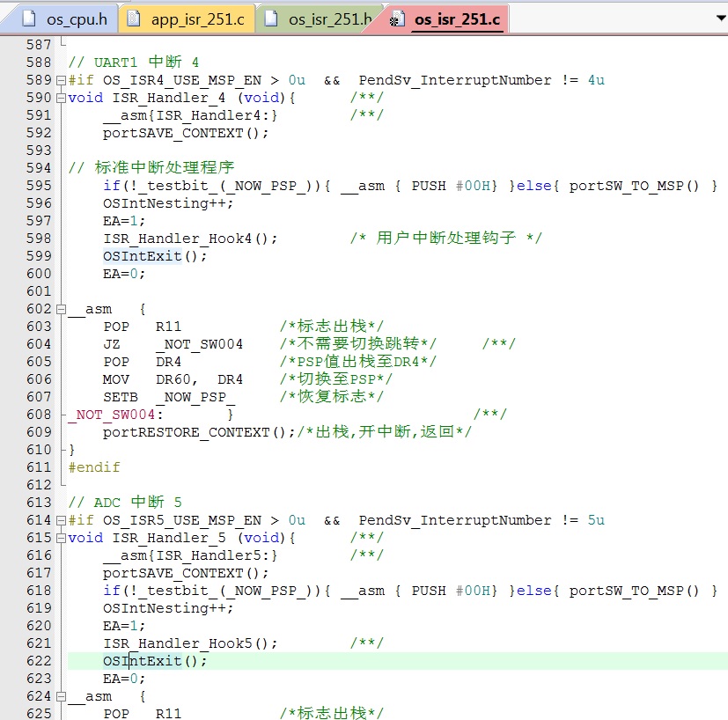Click modified file icon on os_isr_251.c tab

(397, 18)
